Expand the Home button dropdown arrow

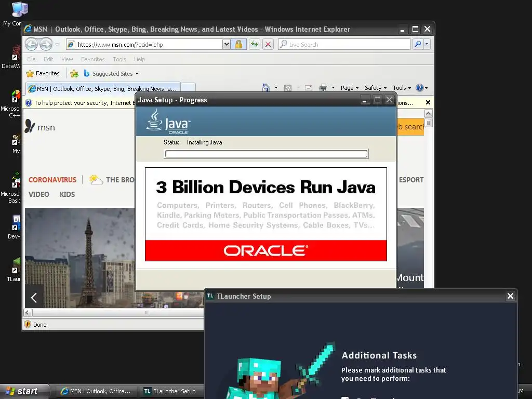click(x=276, y=88)
